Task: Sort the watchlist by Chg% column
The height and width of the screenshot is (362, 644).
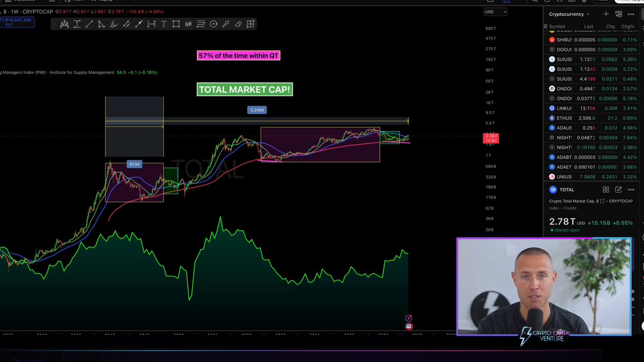Action: pos(628,26)
